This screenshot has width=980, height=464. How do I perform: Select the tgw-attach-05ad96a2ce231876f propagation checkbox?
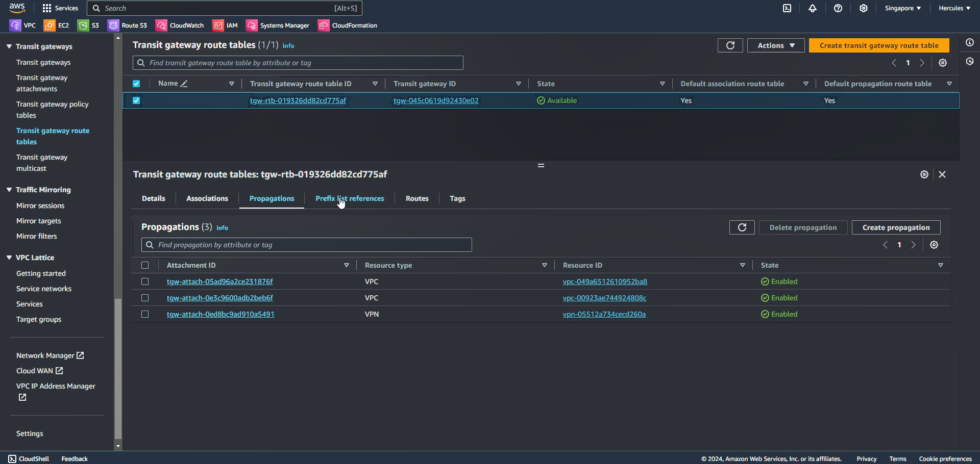(x=145, y=281)
